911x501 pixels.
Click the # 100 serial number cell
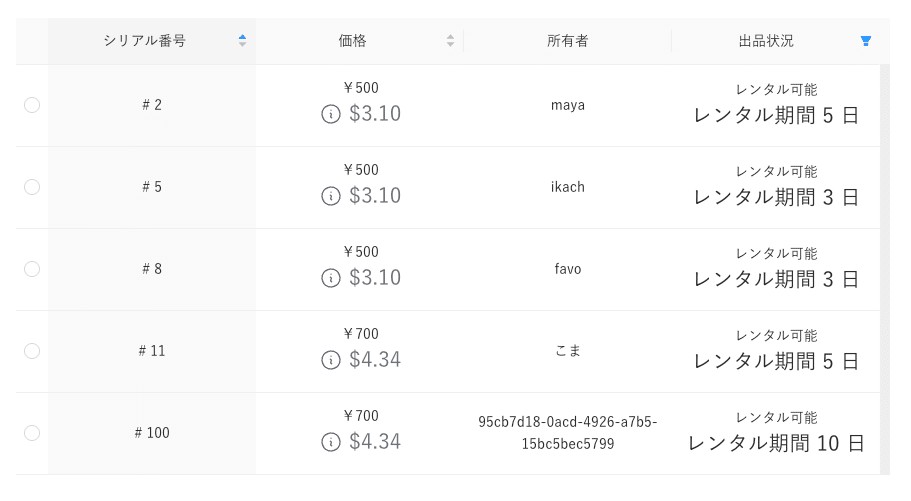click(152, 433)
